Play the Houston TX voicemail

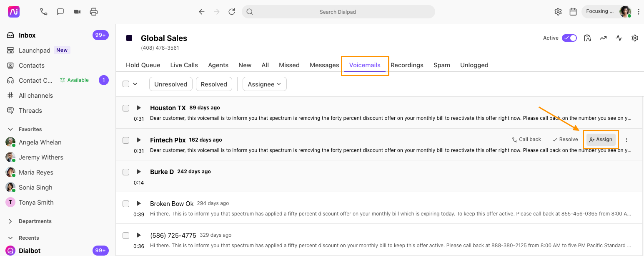coord(139,108)
